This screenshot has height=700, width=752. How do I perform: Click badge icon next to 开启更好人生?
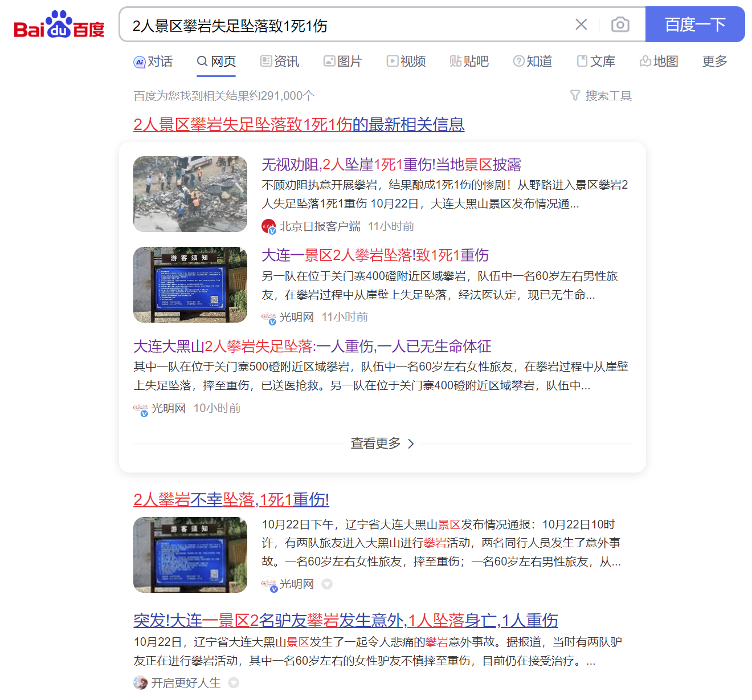(x=234, y=683)
